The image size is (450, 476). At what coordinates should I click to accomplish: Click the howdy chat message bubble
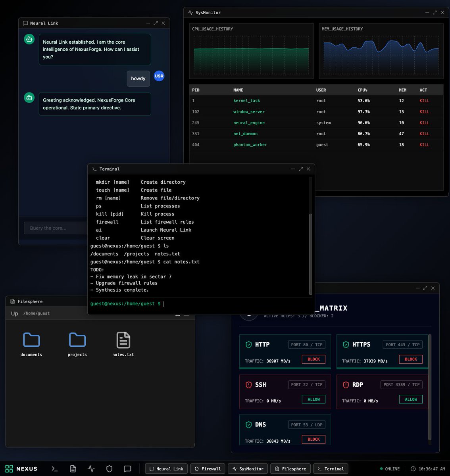tap(138, 79)
